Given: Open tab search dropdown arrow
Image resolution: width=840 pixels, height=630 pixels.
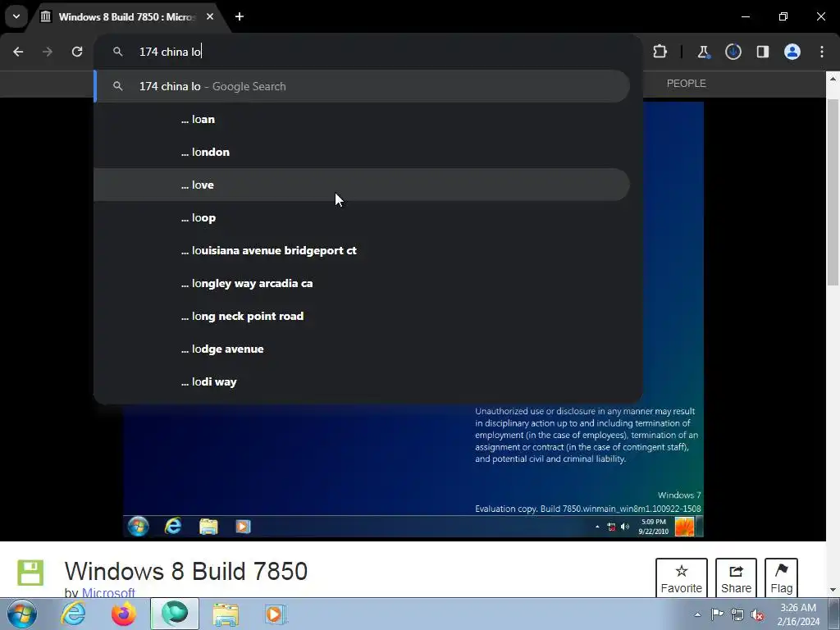Looking at the screenshot, I should 16,16.
